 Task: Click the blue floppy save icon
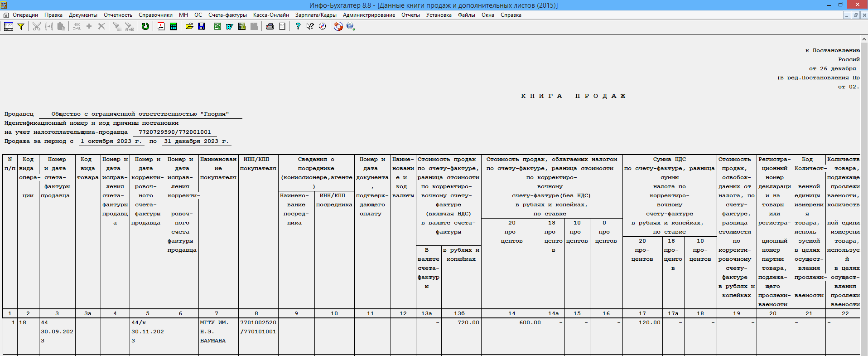pyautogui.click(x=202, y=26)
